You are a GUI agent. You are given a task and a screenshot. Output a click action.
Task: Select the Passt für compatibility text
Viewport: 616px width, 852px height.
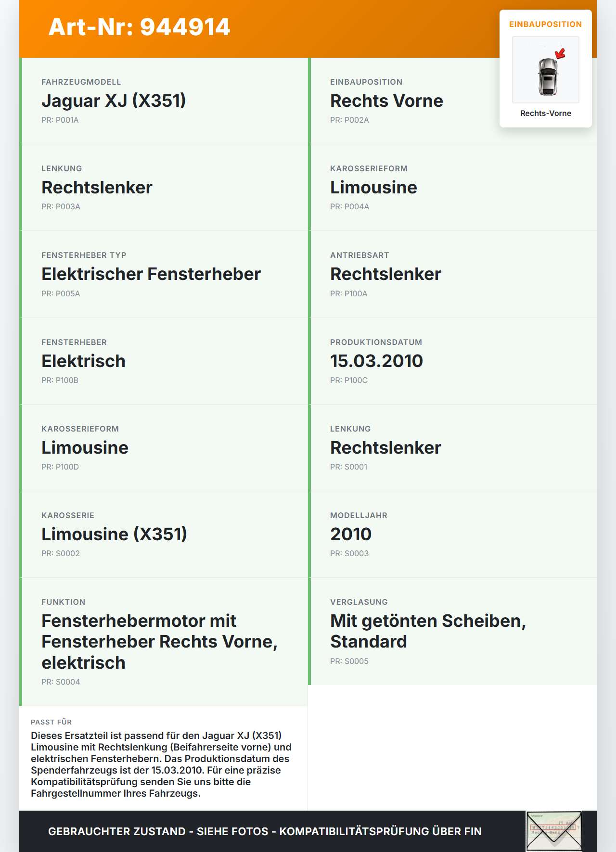click(x=161, y=764)
